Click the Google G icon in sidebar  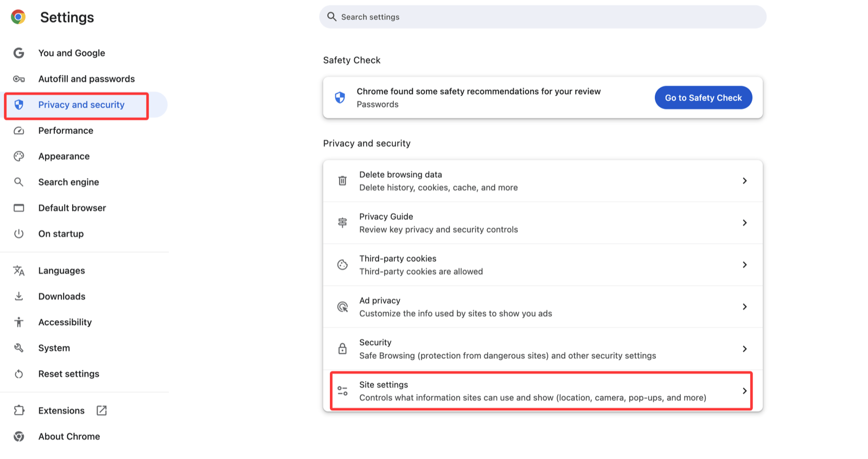coord(19,53)
